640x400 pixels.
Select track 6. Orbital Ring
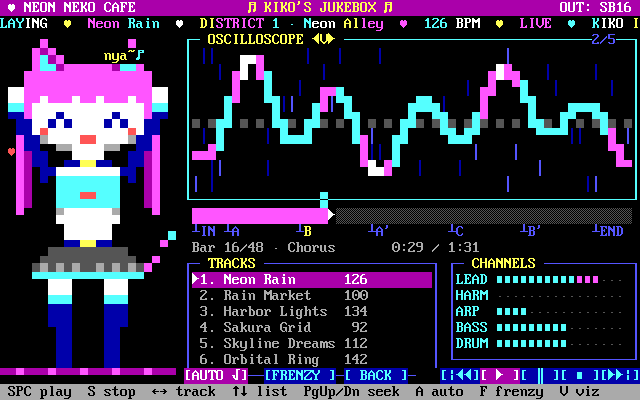click(x=312, y=359)
